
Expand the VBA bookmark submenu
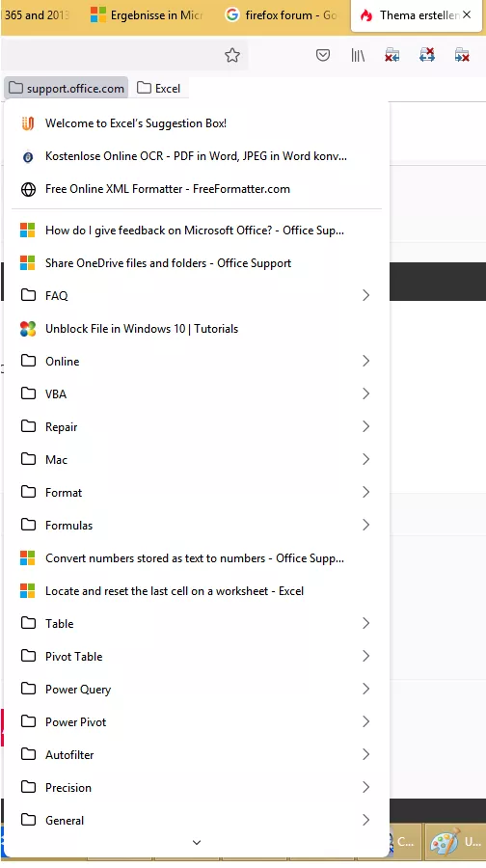pos(196,394)
